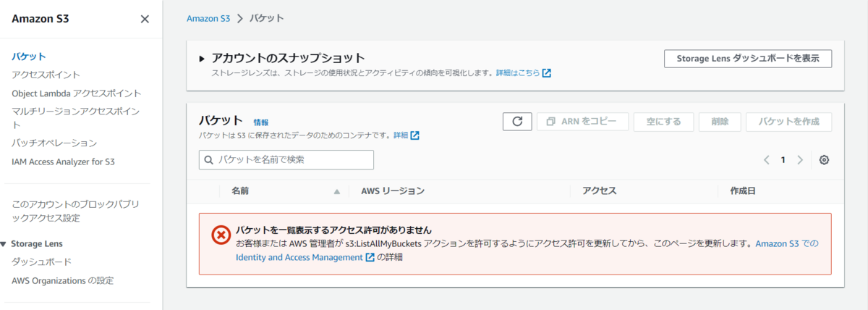The height and width of the screenshot is (310, 868).
Task: Click the refresh buckets icon button
Action: pyautogui.click(x=517, y=122)
